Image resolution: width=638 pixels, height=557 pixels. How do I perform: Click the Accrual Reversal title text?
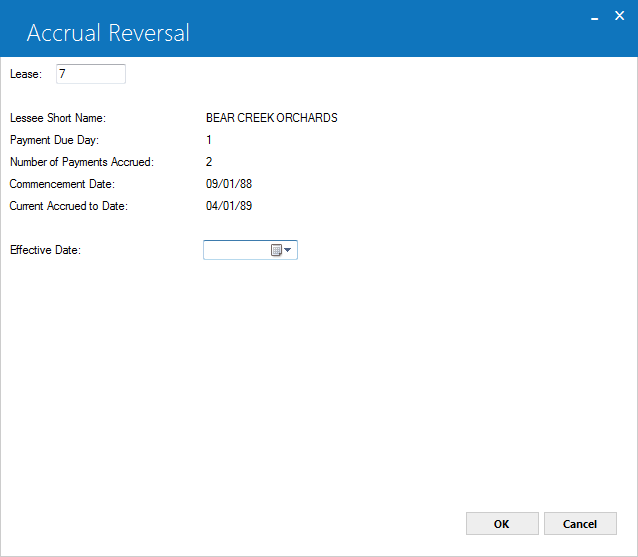(108, 33)
